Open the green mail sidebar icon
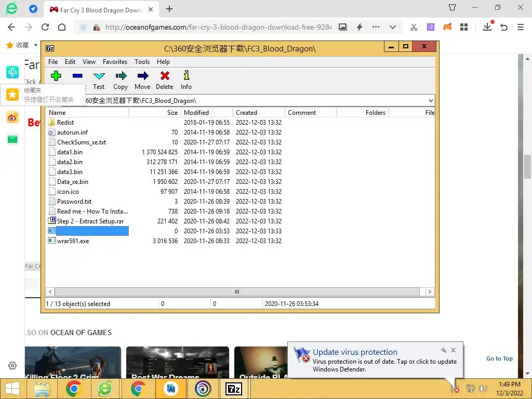Screen dimensions: 532x399 [12, 139]
